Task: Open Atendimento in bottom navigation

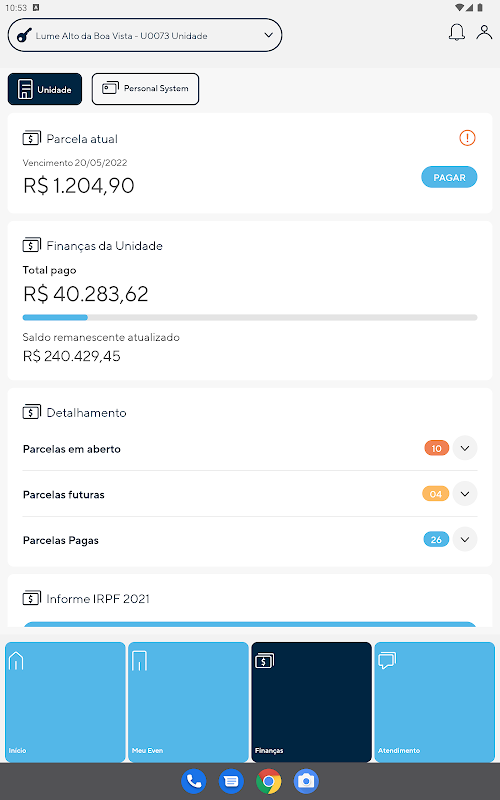Action: [435, 702]
